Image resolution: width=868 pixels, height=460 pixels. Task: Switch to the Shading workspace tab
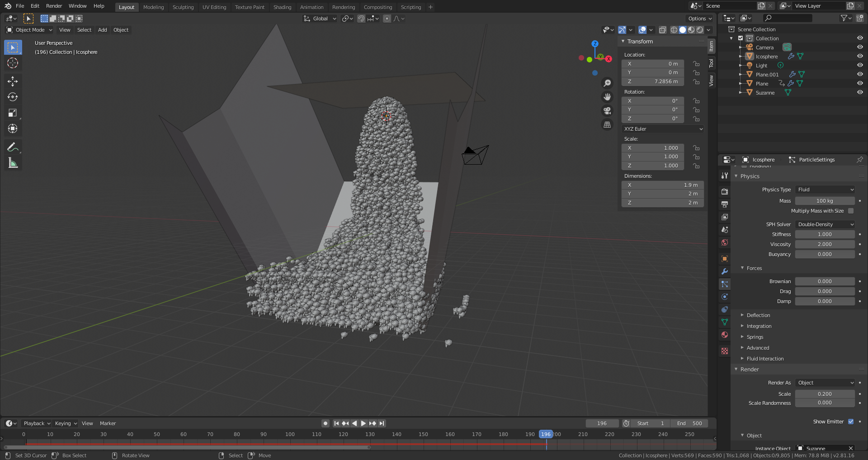coord(282,7)
